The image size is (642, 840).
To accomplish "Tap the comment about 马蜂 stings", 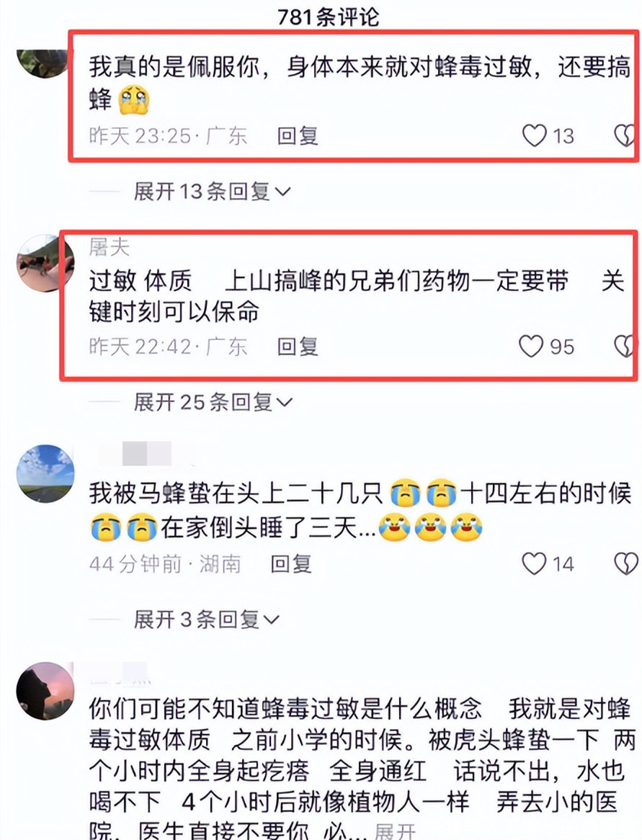I will click(x=360, y=511).
